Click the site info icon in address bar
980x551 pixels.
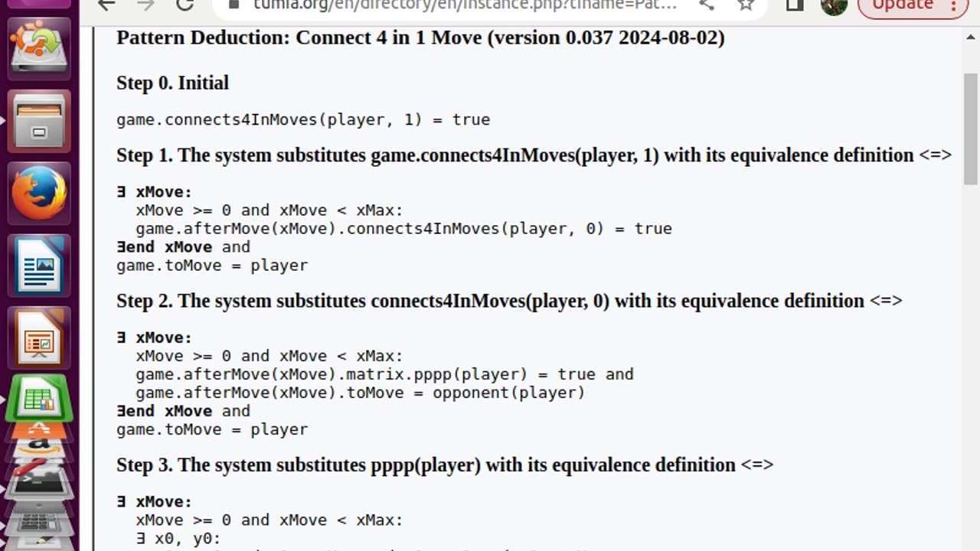[234, 5]
